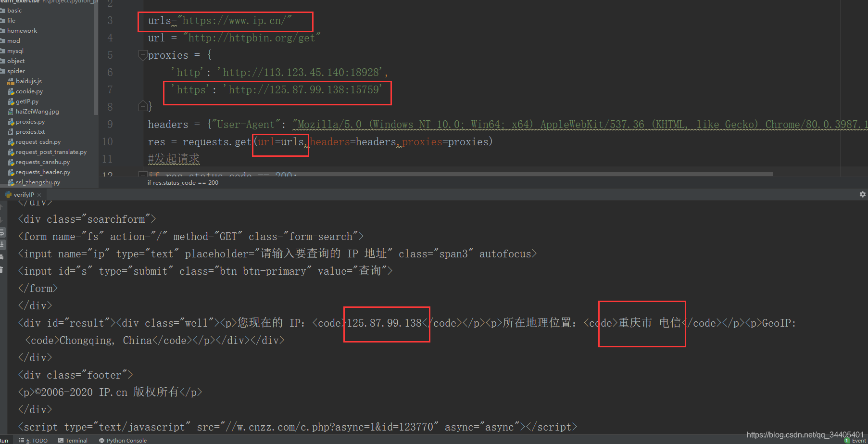
Task: Click getIP.py Python file icon
Action: tap(11, 101)
